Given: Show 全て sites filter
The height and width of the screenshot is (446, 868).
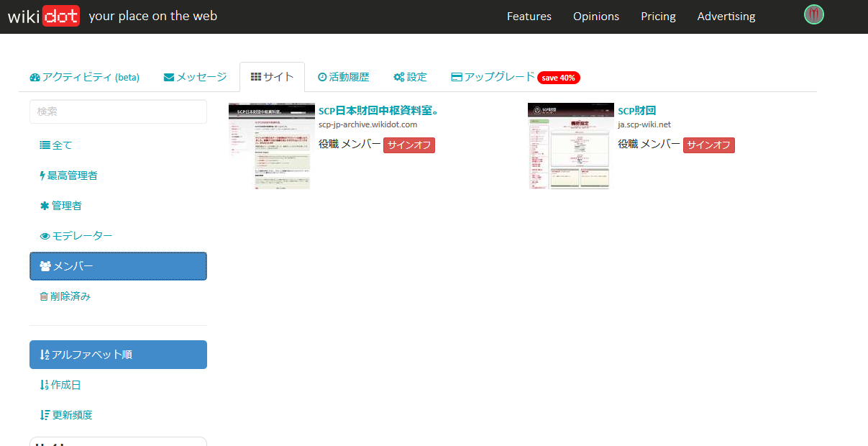Looking at the screenshot, I should tap(56, 145).
